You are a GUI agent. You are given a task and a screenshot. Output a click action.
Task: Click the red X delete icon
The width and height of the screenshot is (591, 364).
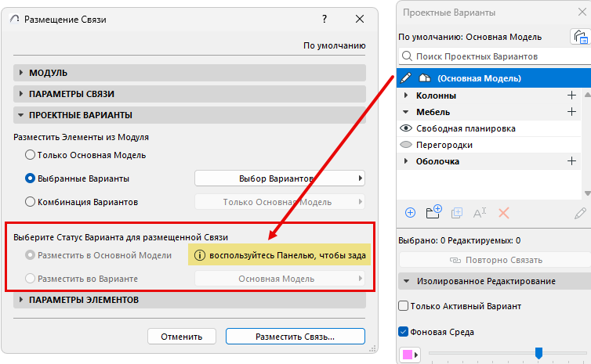tap(504, 212)
